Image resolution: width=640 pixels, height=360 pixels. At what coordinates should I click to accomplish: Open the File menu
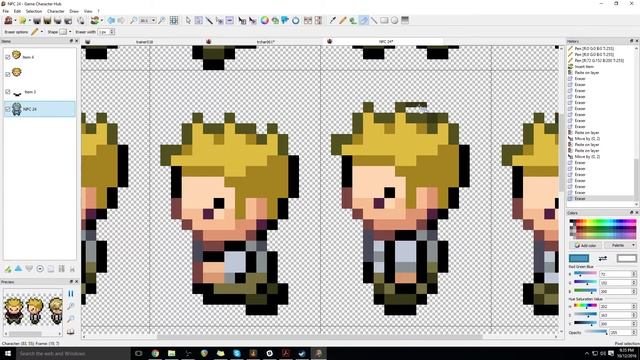[6, 11]
